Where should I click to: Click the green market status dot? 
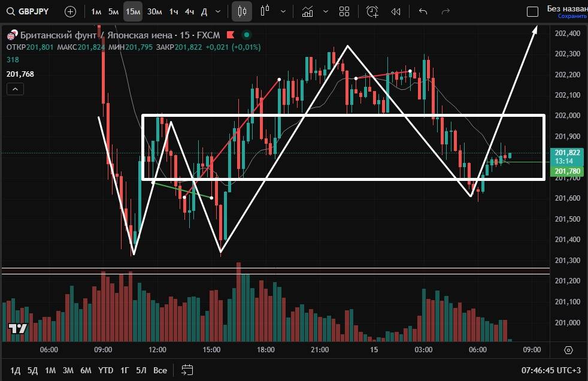click(x=247, y=35)
